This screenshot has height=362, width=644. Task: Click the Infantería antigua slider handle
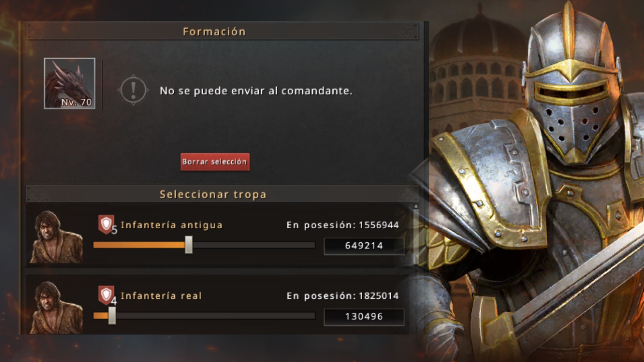pos(189,245)
